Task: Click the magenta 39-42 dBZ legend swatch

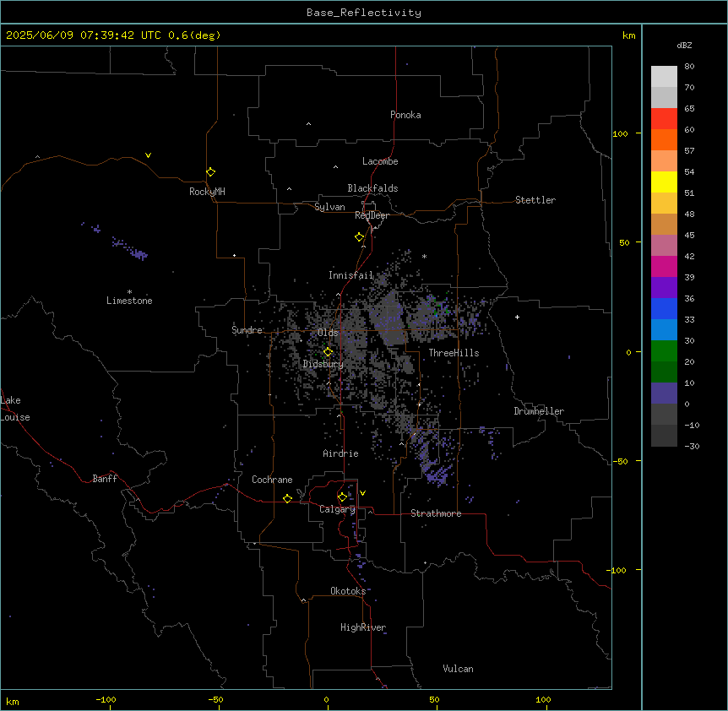Action: 664,266
